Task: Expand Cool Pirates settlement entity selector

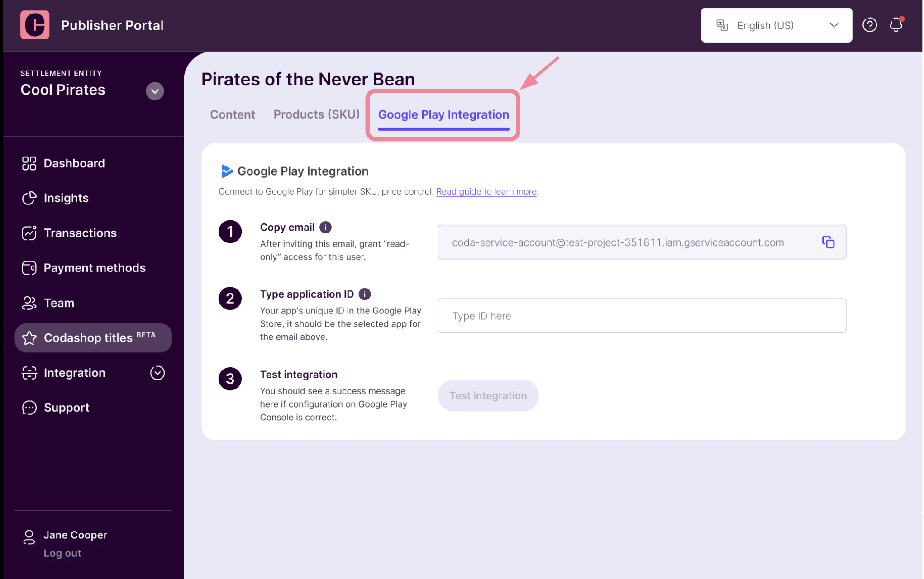Action: (x=154, y=91)
